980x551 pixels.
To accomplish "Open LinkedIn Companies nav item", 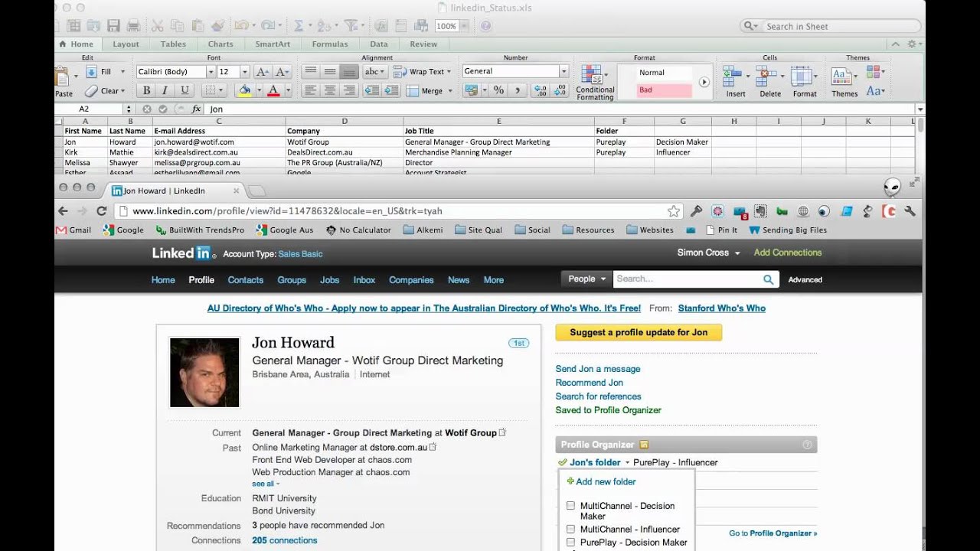I will [411, 280].
